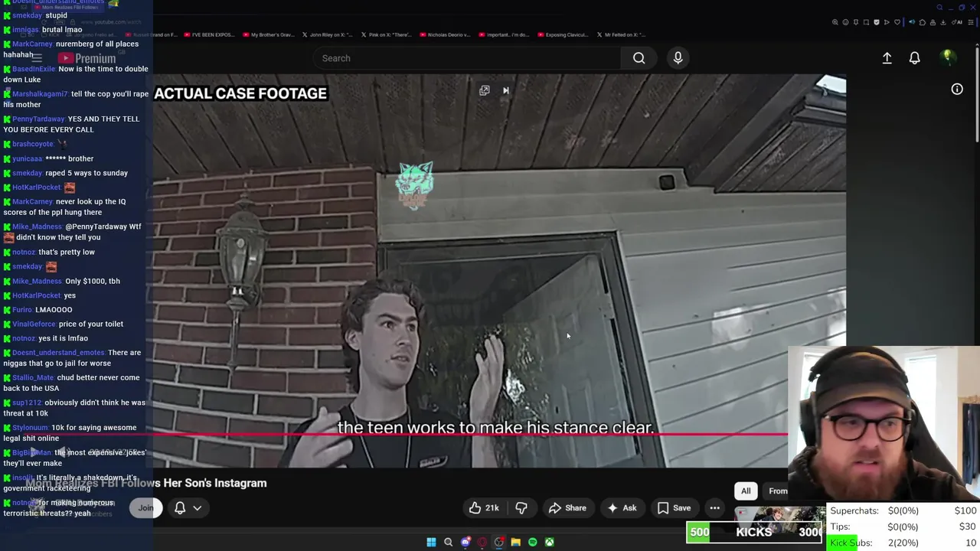
Task: Skip to next video icon on player
Action: point(505,90)
